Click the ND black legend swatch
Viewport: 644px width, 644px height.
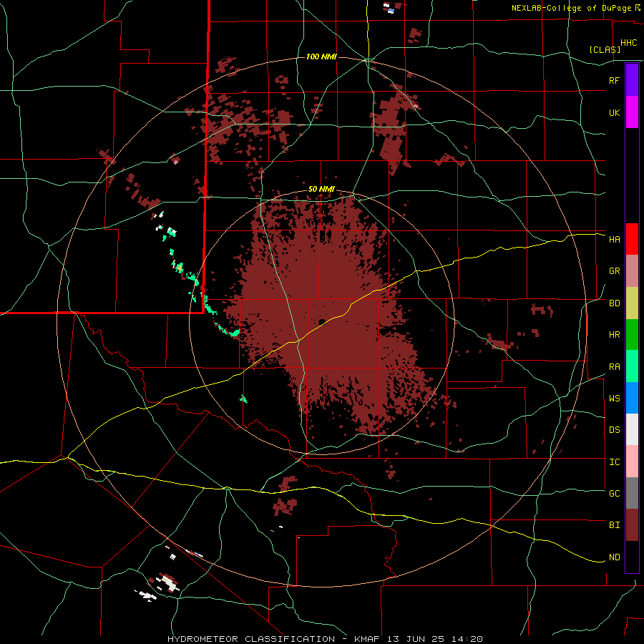coord(632,557)
